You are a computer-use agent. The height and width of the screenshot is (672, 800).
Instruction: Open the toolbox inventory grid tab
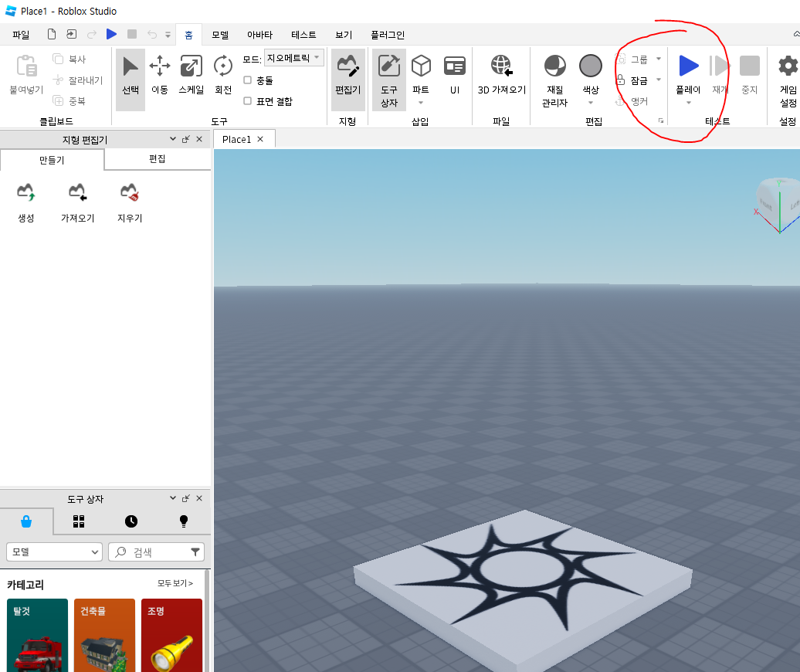(x=79, y=521)
